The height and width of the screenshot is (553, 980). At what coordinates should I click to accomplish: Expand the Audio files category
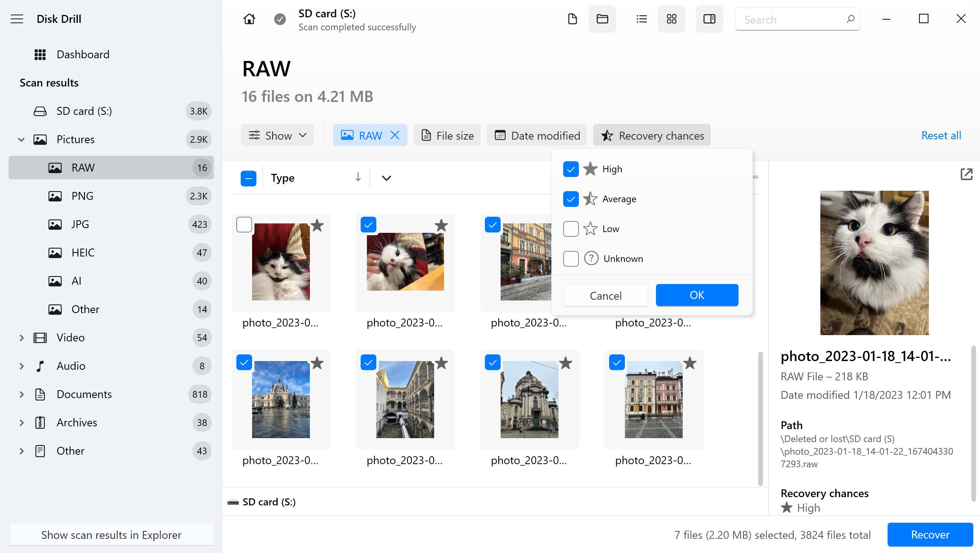(20, 366)
